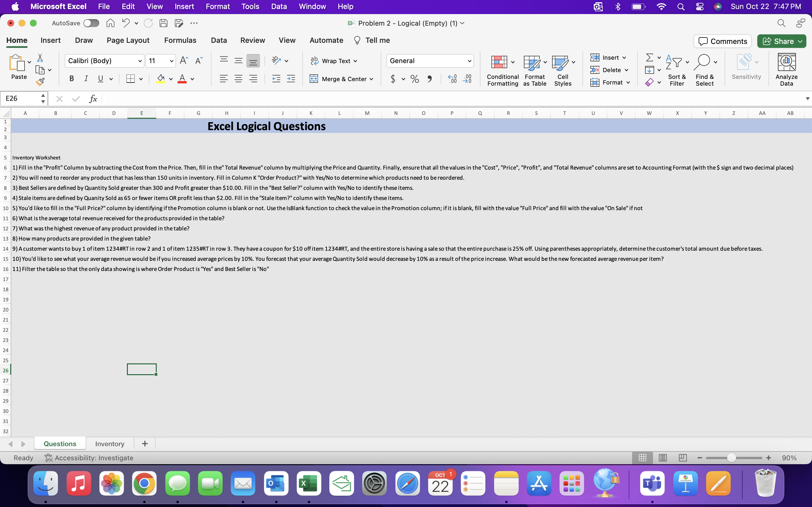Click the Find & Select magnifier
The image size is (812, 507).
click(x=702, y=62)
